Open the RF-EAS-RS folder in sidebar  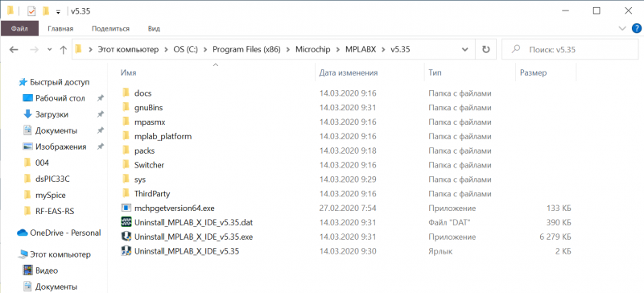click(x=55, y=211)
